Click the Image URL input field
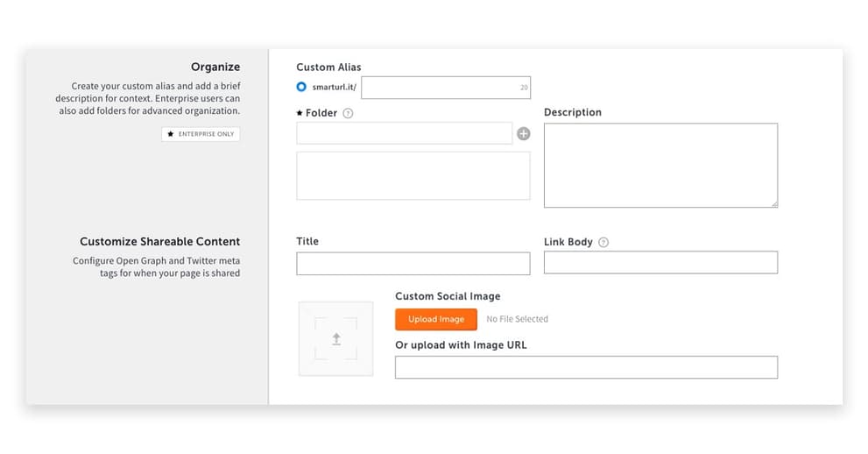This screenshot has width=868, height=454. coord(586,367)
